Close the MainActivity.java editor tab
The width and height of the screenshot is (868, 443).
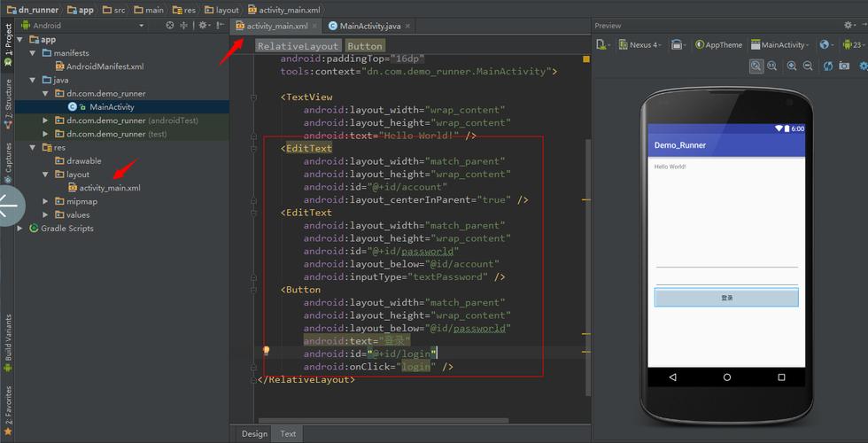coord(407,26)
